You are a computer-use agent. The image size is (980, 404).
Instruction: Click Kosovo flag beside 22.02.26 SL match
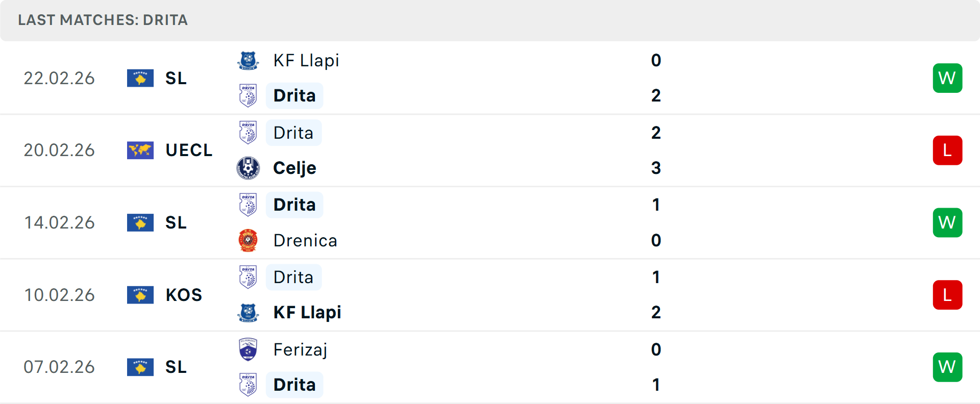[x=140, y=78]
